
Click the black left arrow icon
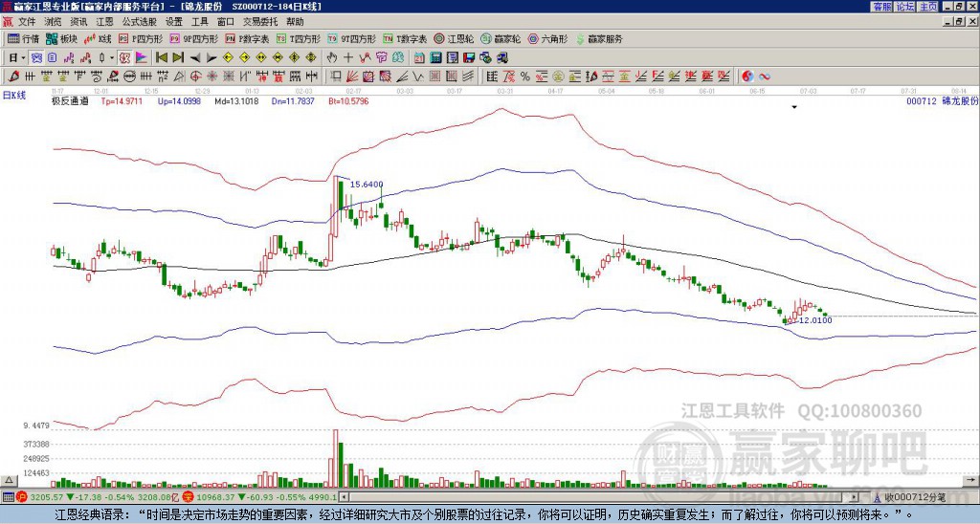(x=195, y=58)
